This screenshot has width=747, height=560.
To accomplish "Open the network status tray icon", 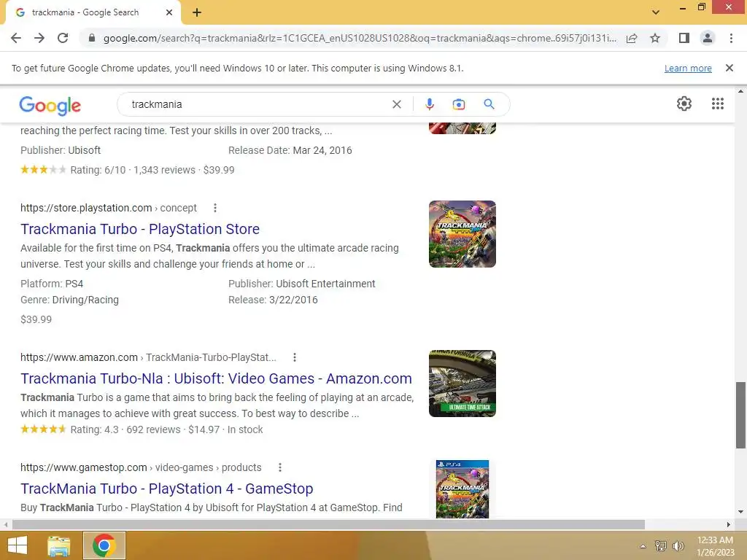I will [x=661, y=545].
